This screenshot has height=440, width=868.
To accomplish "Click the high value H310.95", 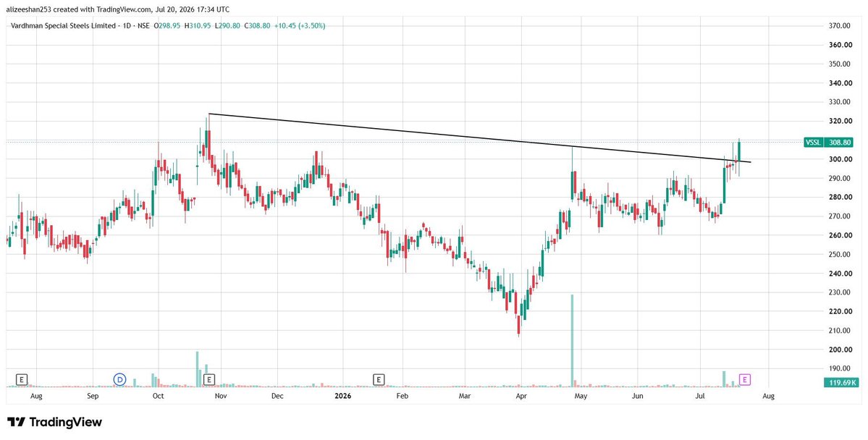I will pos(197,25).
